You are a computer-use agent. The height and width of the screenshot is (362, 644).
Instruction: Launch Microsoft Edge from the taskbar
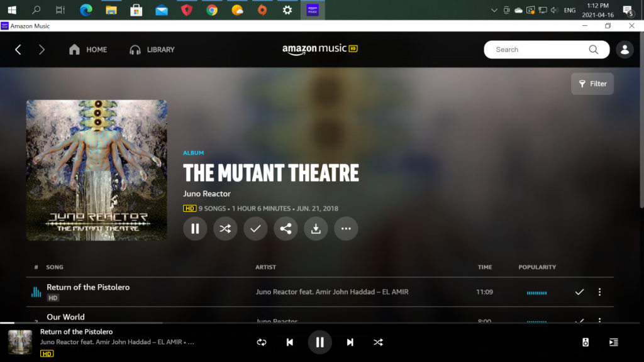tap(86, 10)
